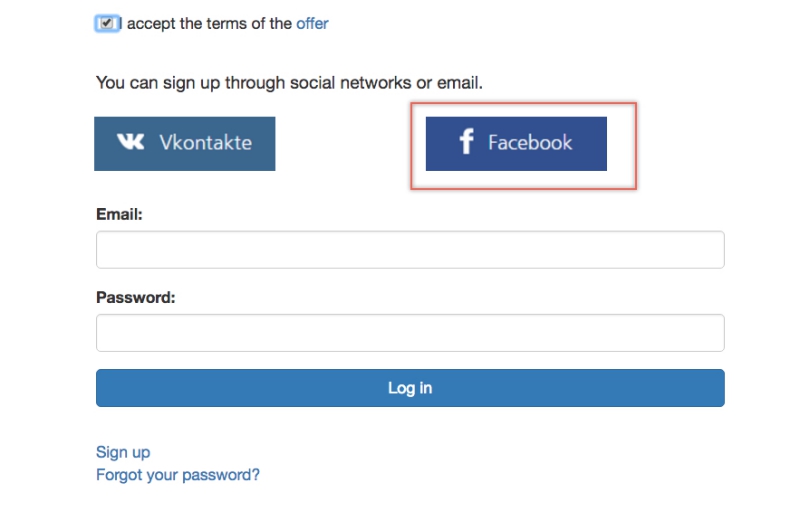Click the "Email:" field label
This screenshot has width=800, height=511.
(119, 214)
